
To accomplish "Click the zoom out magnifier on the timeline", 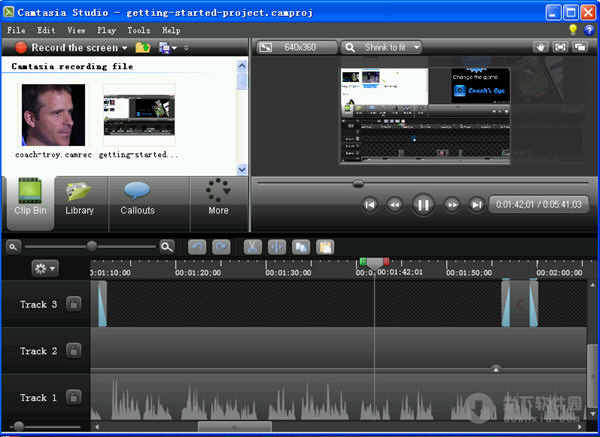I will (x=13, y=247).
